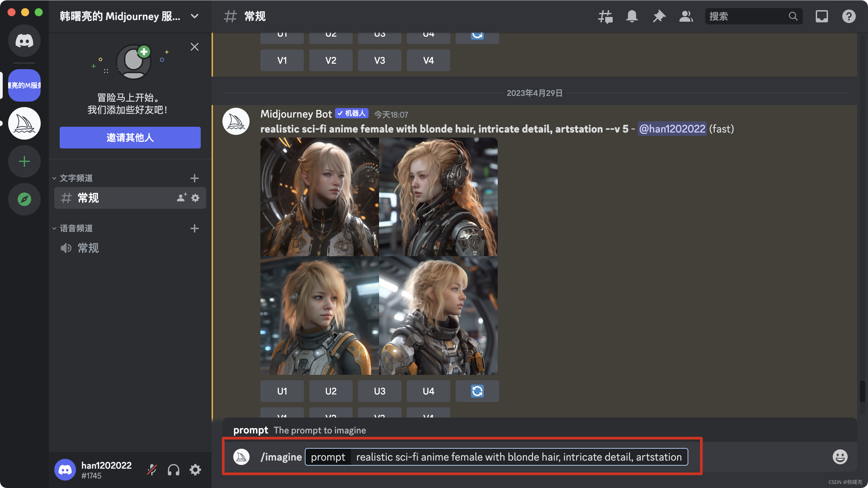Open the inbox icon in header
The image size is (868, 488).
[822, 16]
